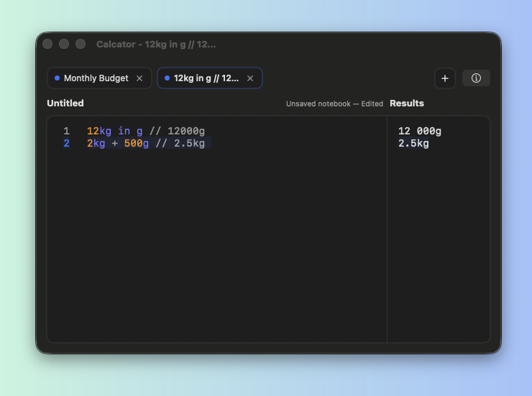Click the Untitled notebook title

tap(65, 103)
